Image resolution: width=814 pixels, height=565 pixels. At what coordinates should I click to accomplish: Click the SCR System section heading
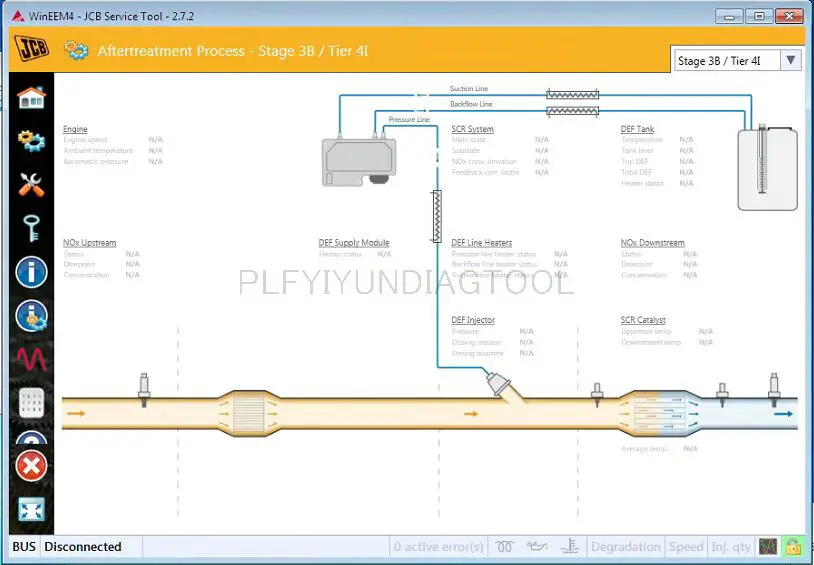point(472,129)
